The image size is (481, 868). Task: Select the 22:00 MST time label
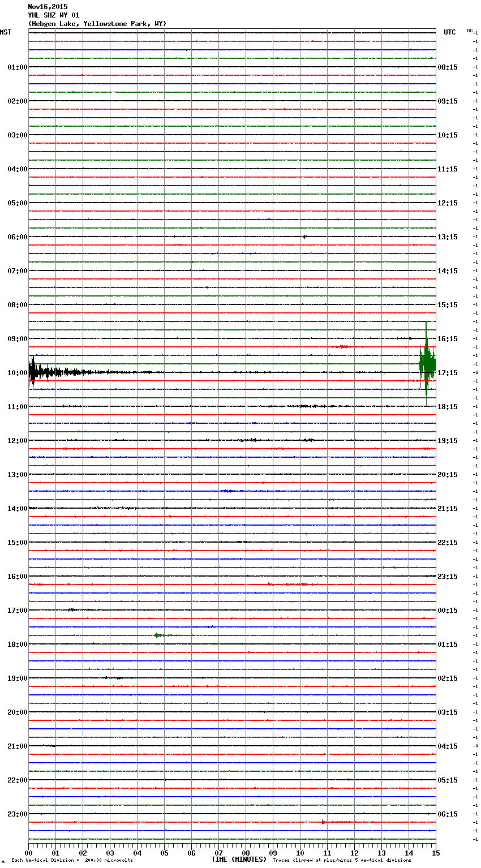(x=18, y=780)
